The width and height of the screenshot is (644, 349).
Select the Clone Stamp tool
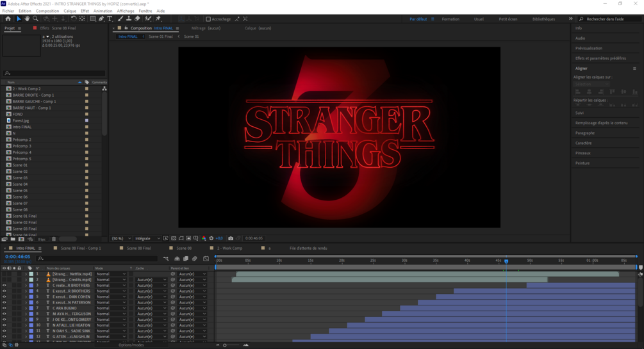click(x=129, y=19)
